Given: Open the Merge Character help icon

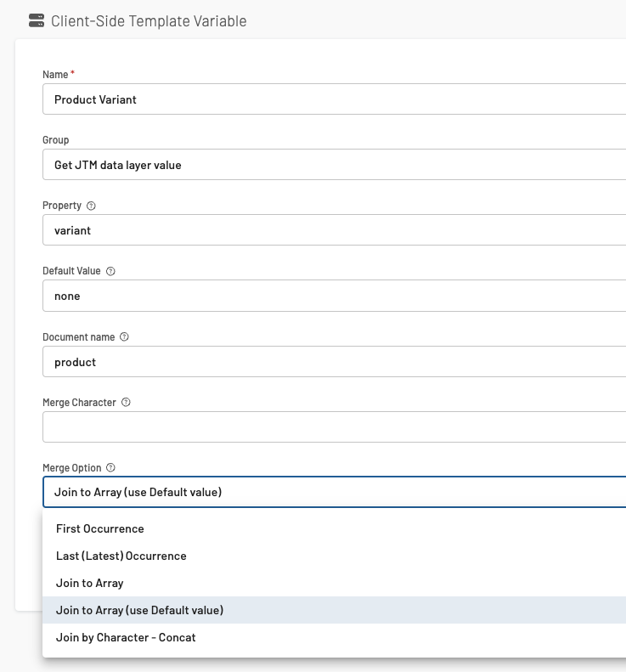Looking at the screenshot, I should [x=126, y=402].
